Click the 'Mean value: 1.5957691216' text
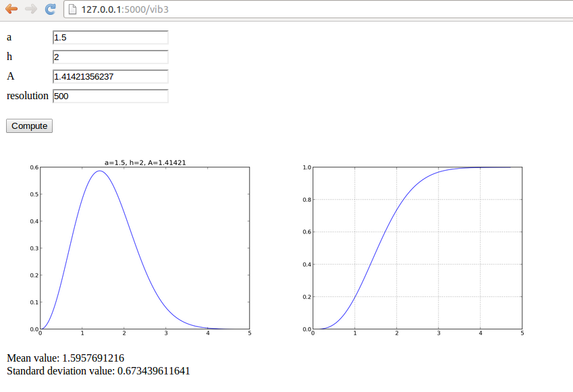 pyautogui.click(x=65, y=358)
